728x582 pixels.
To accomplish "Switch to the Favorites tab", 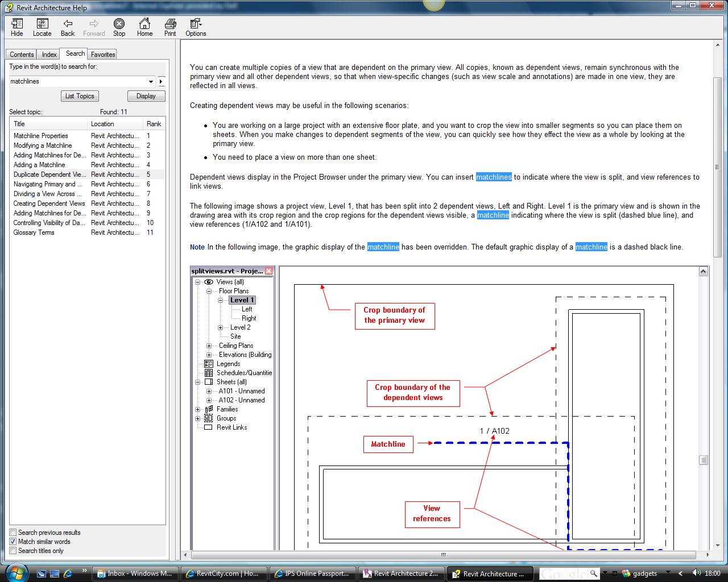I will click(x=103, y=55).
